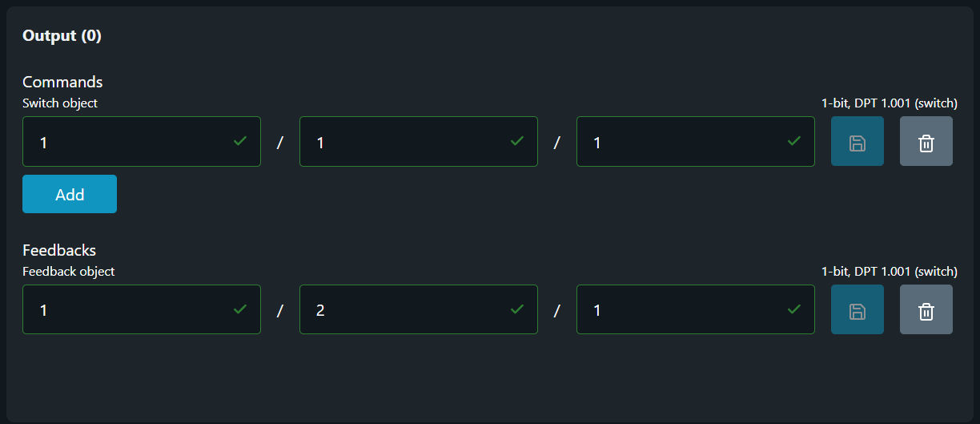Screen dimensions: 980x424
Task: Click the last Switch object address field
Action: 682,142
